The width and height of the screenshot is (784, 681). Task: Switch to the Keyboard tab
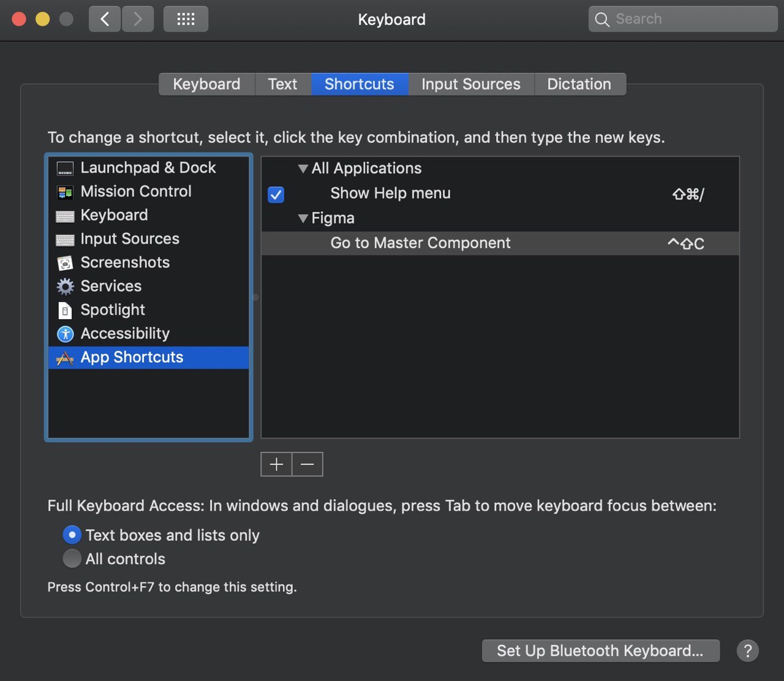206,84
